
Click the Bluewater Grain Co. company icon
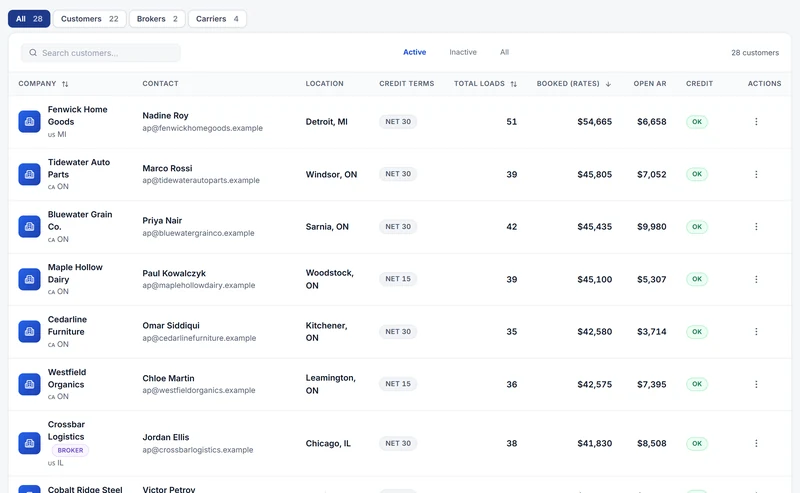coord(30,227)
